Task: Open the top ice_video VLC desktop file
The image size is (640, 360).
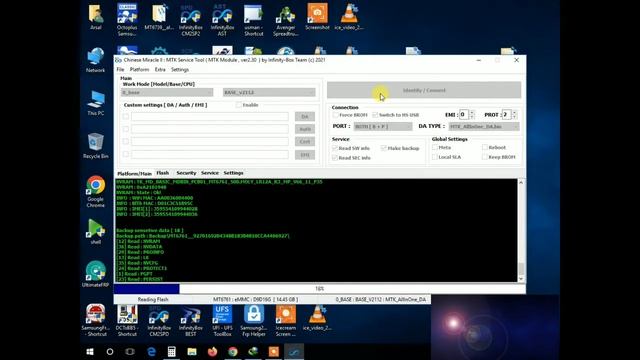Action: point(349,17)
